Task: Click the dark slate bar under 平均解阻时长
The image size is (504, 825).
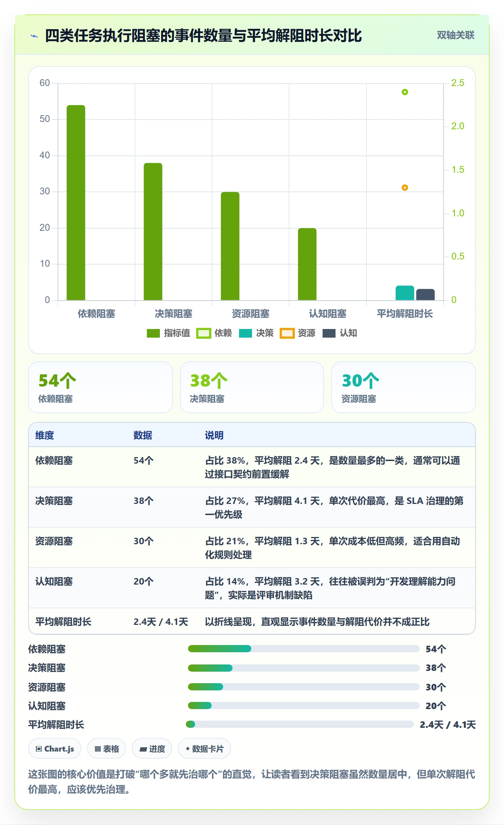Action: click(425, 294)
